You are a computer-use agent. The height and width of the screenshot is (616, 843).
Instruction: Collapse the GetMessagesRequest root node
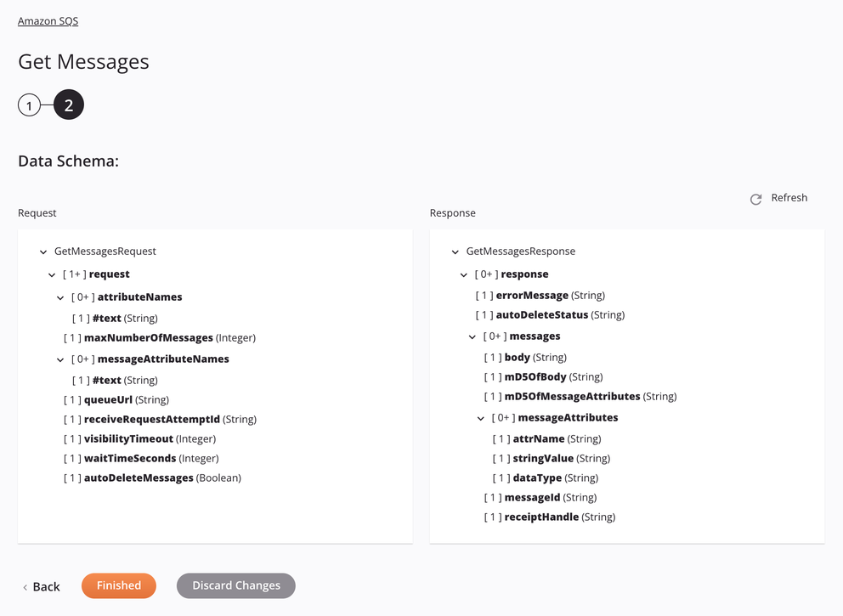tap(43, 252)
